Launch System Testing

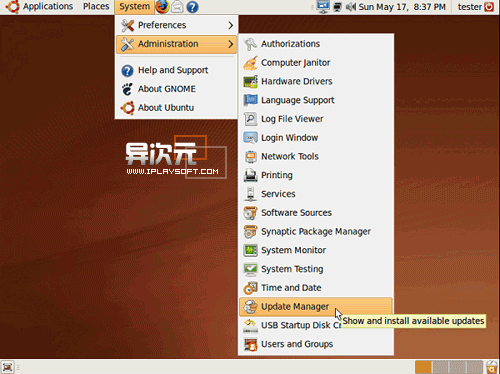[316, 269]
